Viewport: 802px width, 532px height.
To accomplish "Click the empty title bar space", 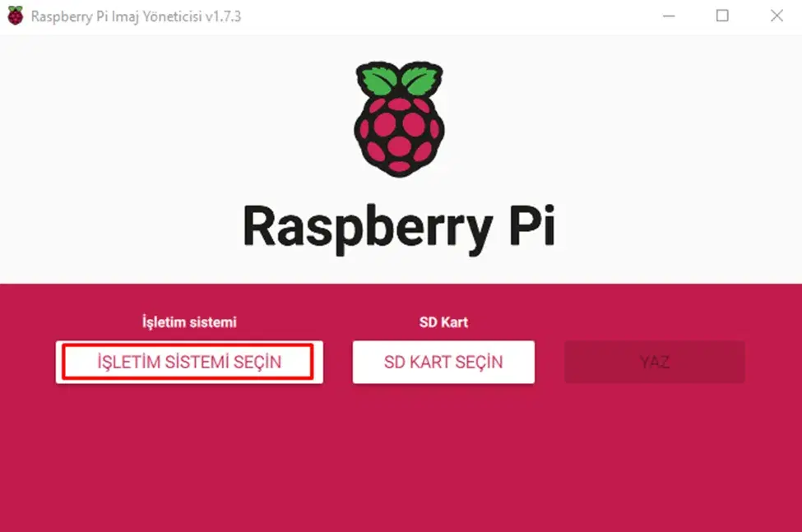I will (450, 16).
